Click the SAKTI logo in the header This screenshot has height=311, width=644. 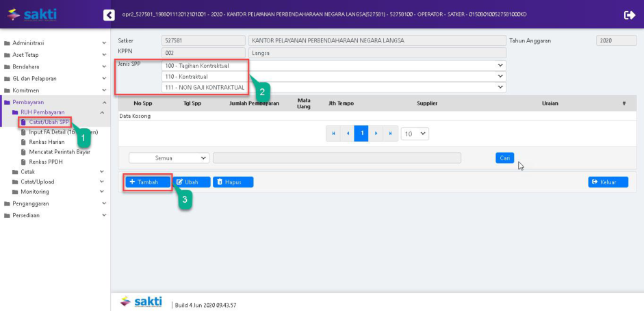click(x=31, y=14)
